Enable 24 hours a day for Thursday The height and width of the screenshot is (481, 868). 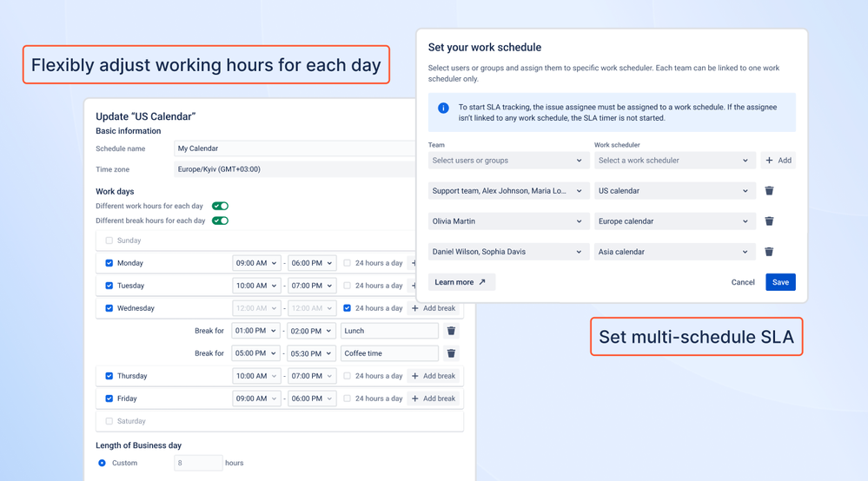[x=347, y=376]
